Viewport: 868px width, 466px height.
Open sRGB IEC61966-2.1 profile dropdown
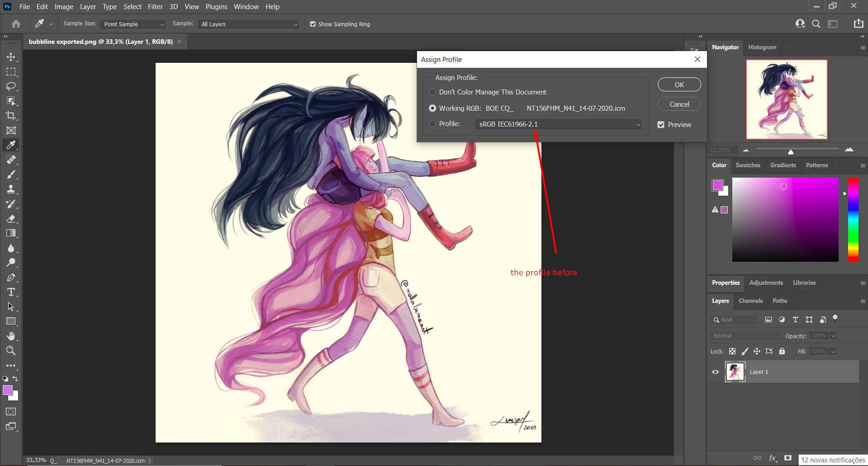click(x=559, y=124)
